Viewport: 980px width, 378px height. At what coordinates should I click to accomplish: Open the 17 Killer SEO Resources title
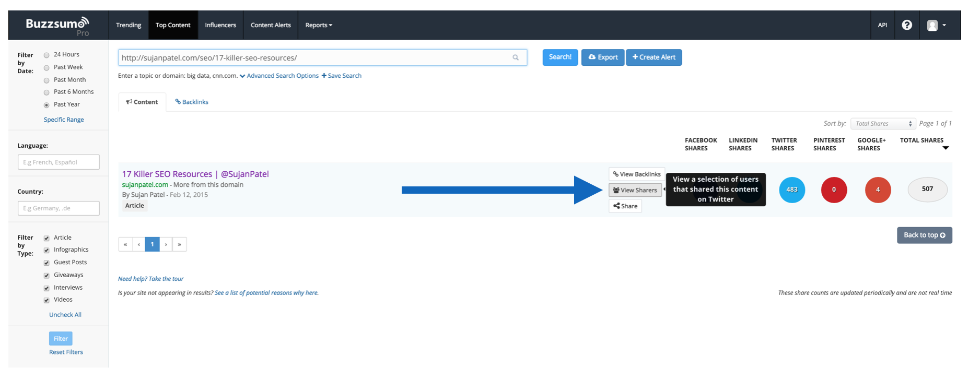[x=195, y=174]
